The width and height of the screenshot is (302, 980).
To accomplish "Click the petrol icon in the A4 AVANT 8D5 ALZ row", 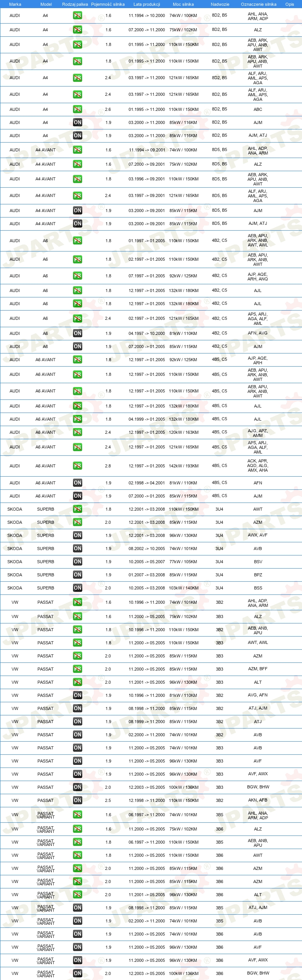I will coord(78,164).
